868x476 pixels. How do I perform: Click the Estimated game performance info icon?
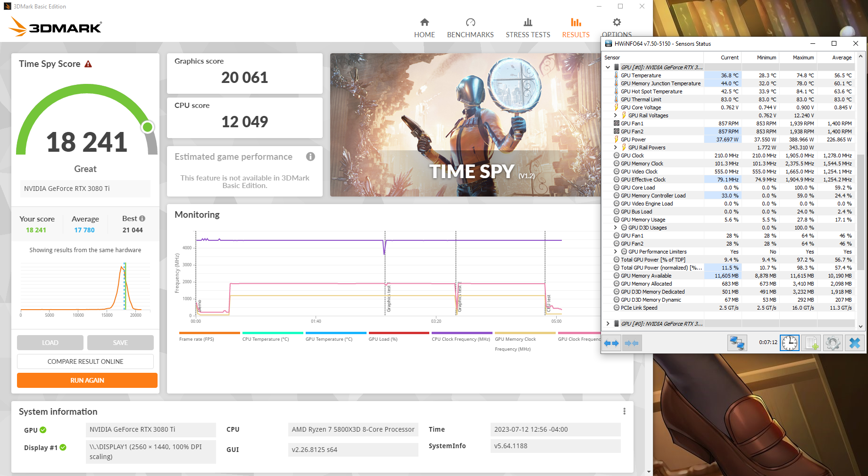click(310, 156)
